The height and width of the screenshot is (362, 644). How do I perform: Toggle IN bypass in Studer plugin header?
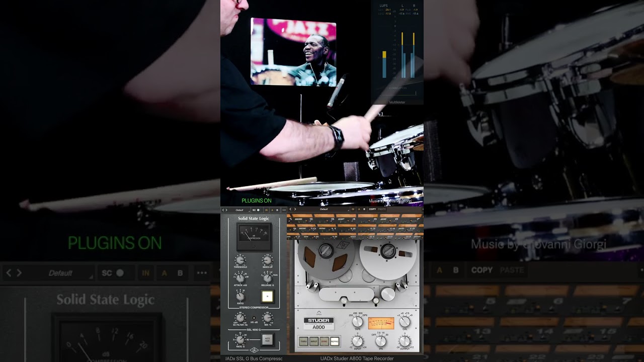click(x=353, y=209)
